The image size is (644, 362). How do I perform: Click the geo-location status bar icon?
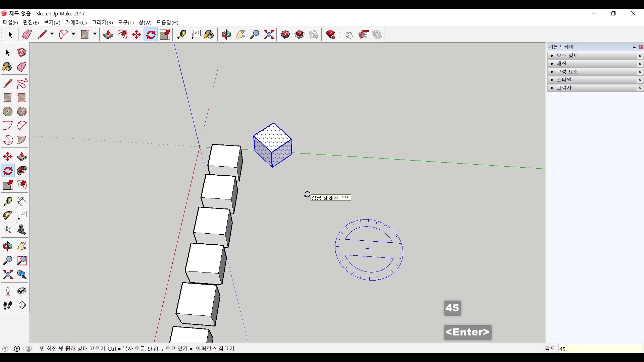5,349
